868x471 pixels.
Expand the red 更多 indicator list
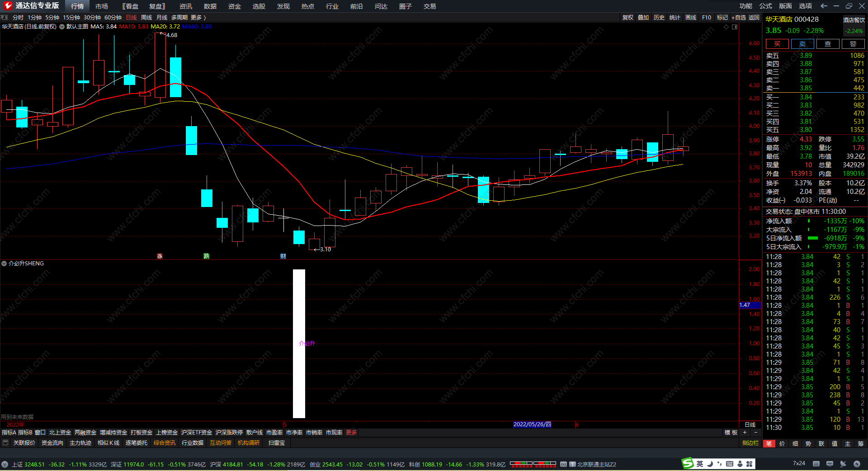click(x=351, y=433)
